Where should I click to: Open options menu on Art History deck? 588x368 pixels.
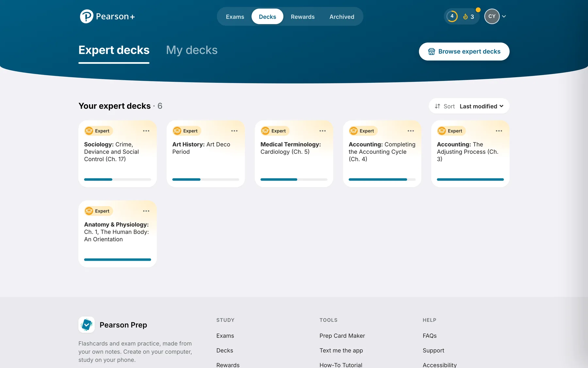(x=234, y=131)
